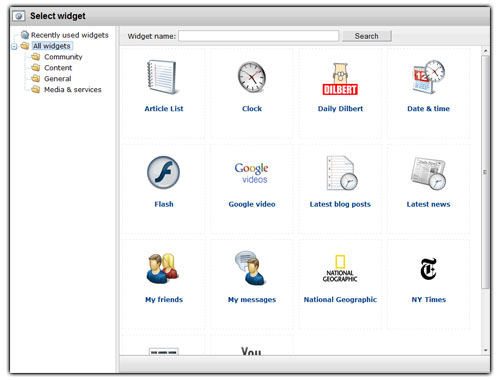Click the My friends link
This screenshot has width=500, height=380.
(x=164, y=300)
